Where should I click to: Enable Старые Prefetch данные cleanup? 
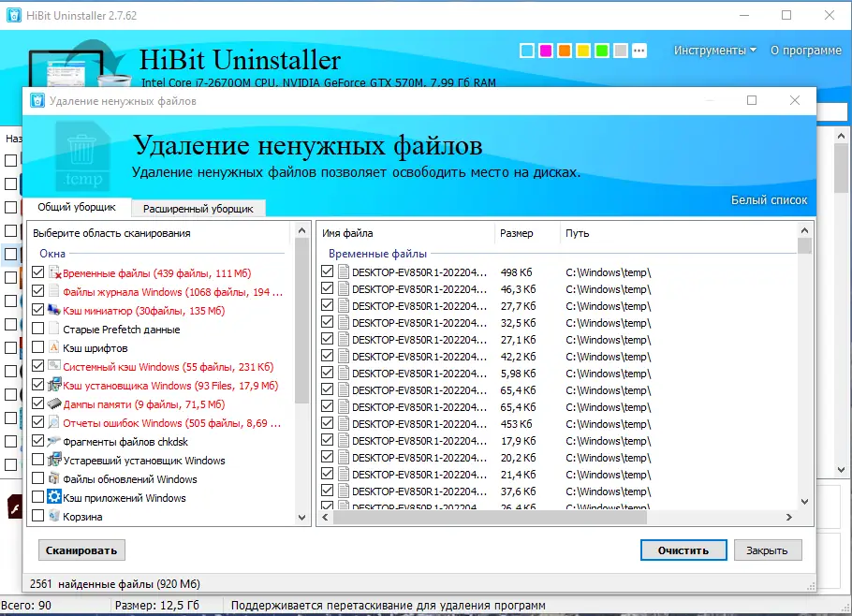click(x=37, y=328)
